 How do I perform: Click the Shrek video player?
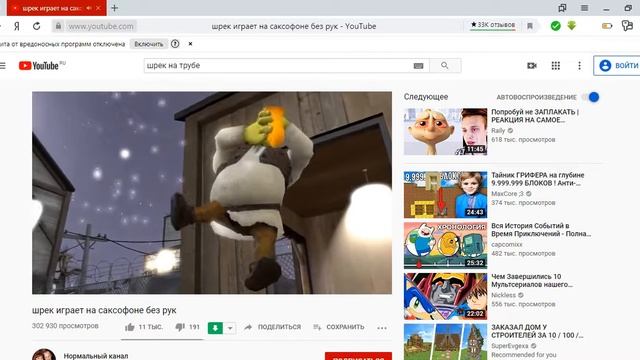coord(212,193)
